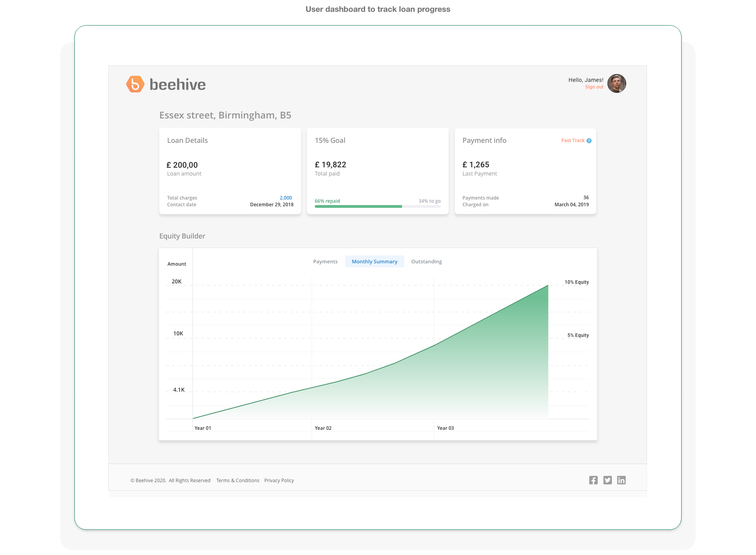The height and width of the screenshot is (555, 756).
Task: Click the Loan Details card heading
Action: [x=187, y=141]
